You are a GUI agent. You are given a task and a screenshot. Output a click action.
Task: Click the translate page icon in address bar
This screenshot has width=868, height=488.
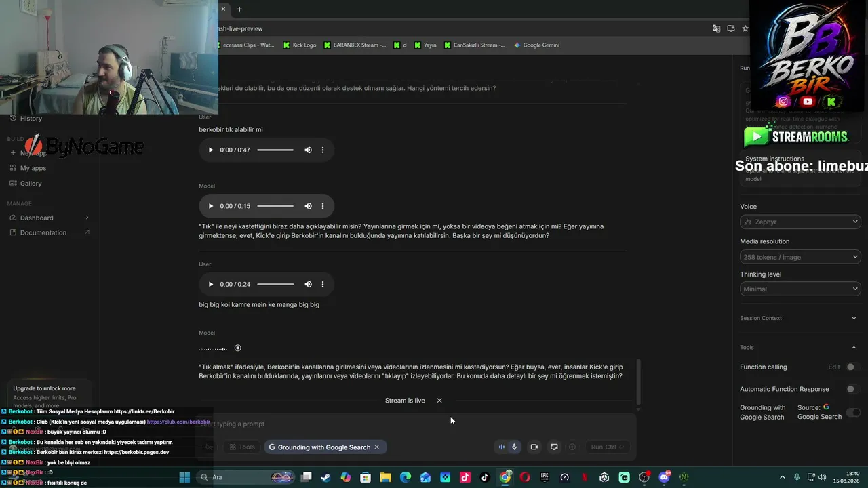(716, 28)
